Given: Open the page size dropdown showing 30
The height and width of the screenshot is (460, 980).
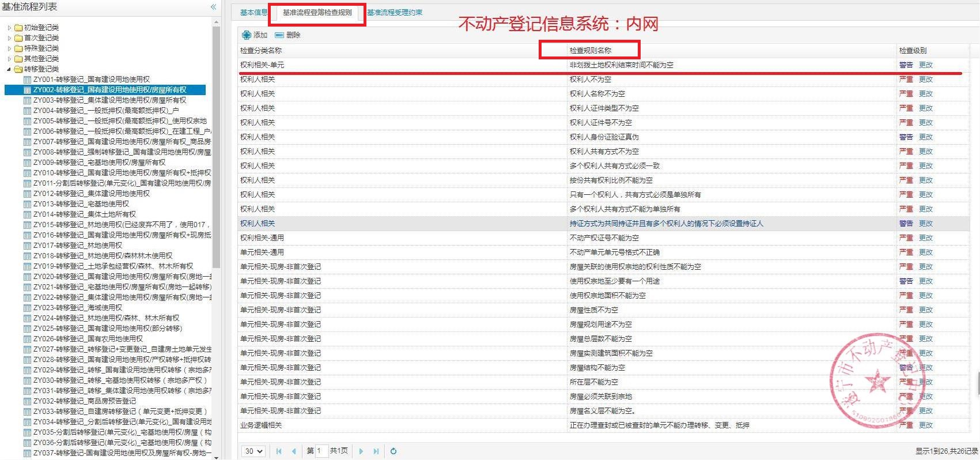Looking at the screenshot, I should click(253, 451).
